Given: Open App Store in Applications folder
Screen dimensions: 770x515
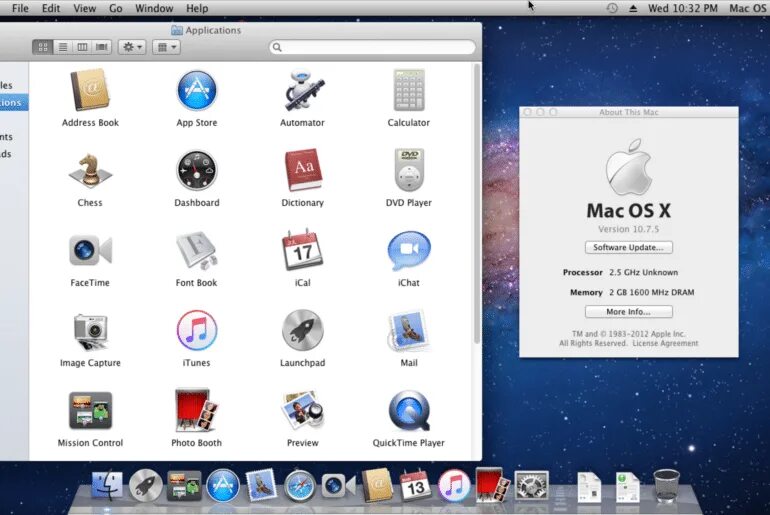Looking at the screenshot, I should pos(196,91).
